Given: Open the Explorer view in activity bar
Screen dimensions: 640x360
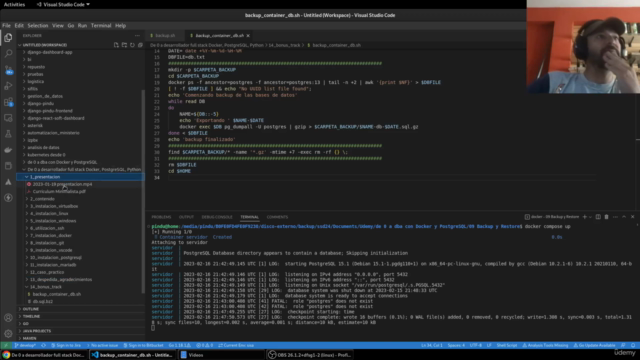Looking at the screenshot, I should (x=8, y=38).
